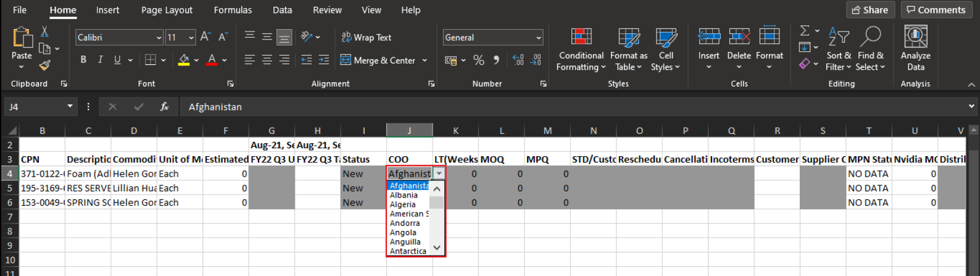Open the General number format dropdown
This screenshot has width=980, height=276.
coord(538,38)
